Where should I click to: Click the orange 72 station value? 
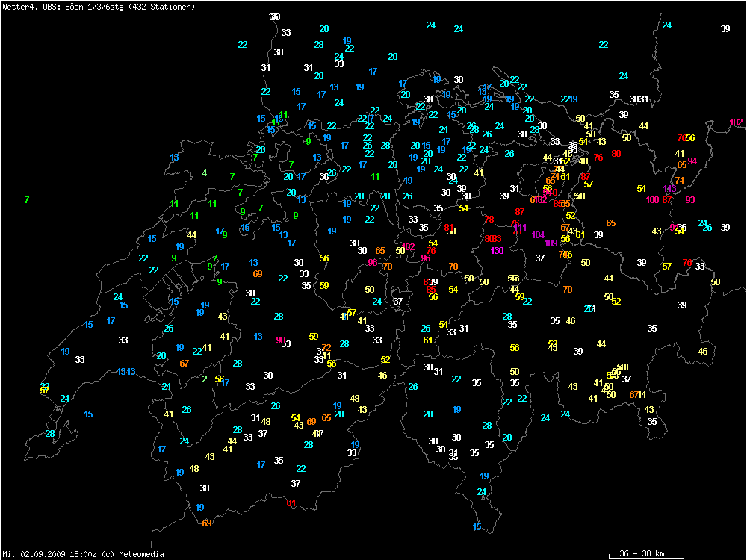(x=326, y=348)
